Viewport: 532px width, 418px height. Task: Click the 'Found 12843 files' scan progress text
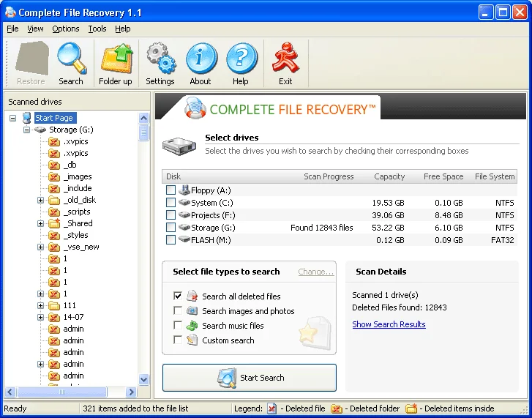coord(322,228)
